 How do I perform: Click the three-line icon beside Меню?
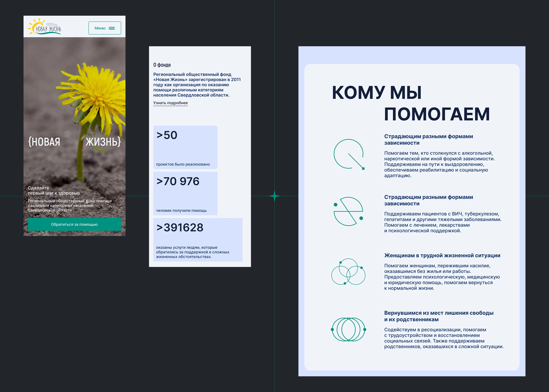pyautogui.click(x=112, y=28)
